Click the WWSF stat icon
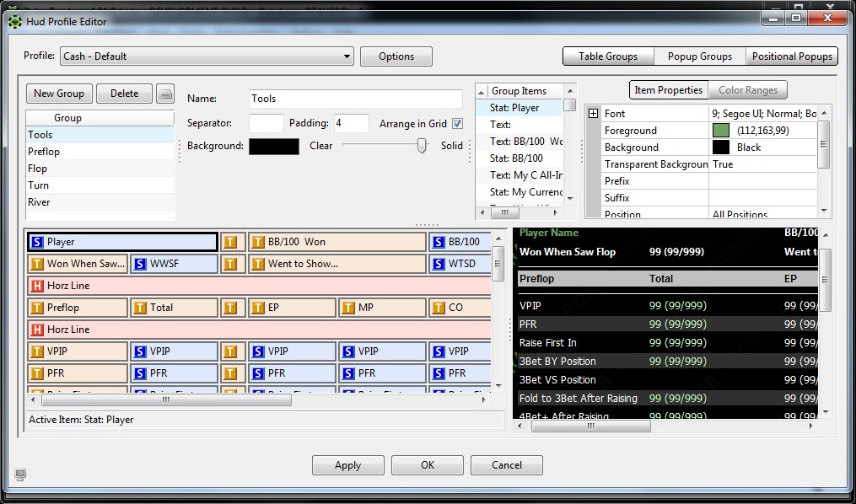 tap(140, 264)
